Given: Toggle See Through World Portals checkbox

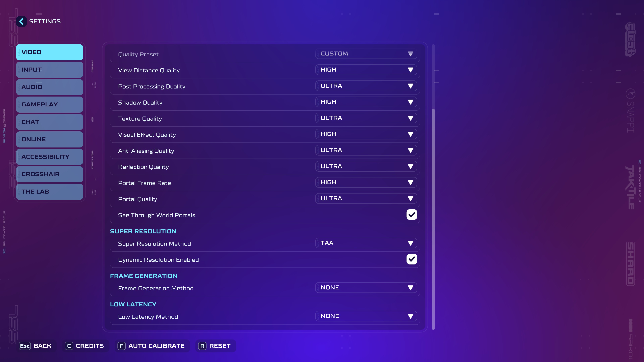Looking at the screenshot, I should pyautogui.click(x=412, y=215).
